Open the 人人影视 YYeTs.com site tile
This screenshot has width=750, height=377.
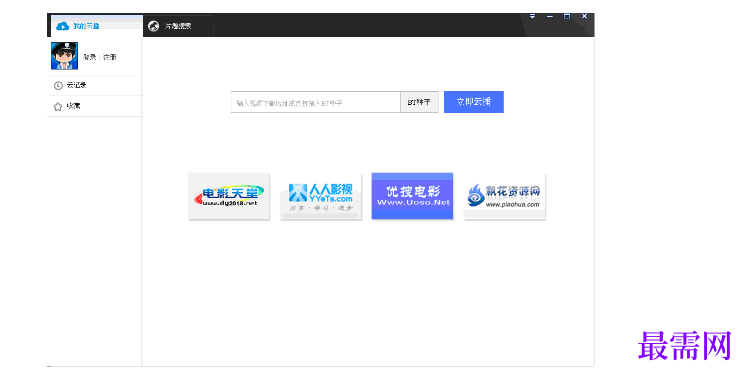(320, 196)
